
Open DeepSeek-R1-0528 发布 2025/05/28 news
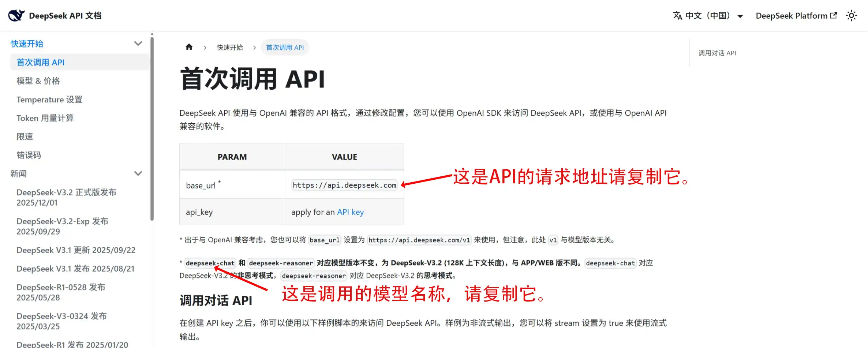coord(61,292)
